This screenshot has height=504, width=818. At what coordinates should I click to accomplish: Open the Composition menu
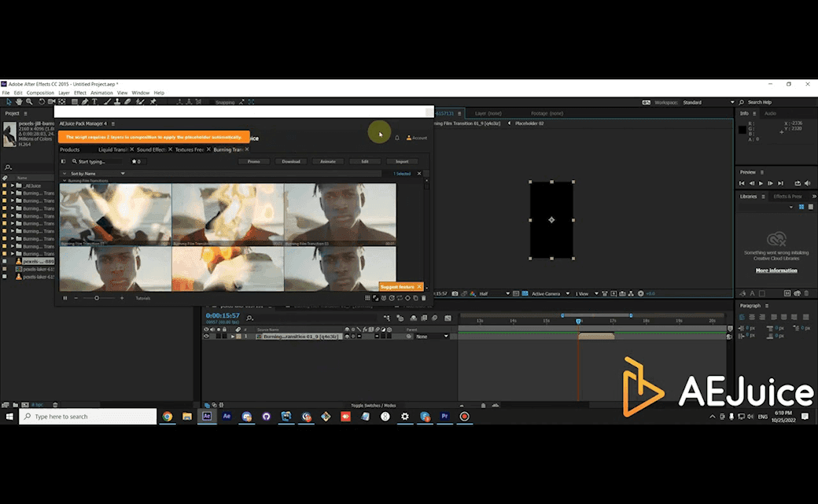coord(40,93)
